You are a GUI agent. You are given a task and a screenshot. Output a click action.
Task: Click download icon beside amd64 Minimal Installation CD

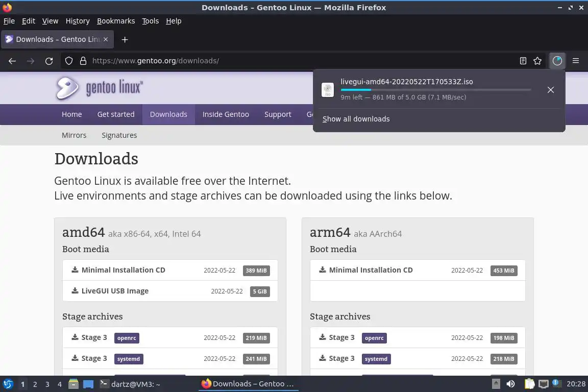coord(75,269)
